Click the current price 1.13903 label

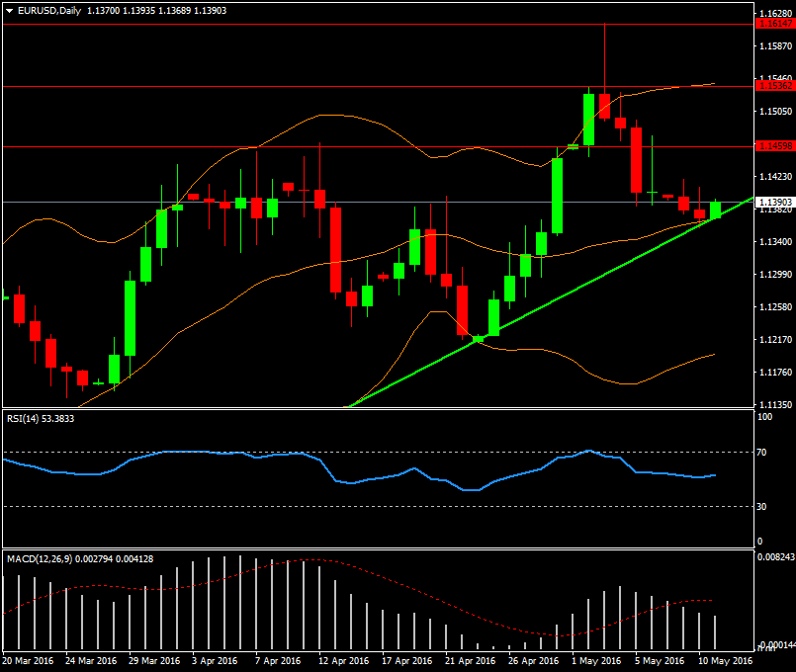click(x=774, y=202)
